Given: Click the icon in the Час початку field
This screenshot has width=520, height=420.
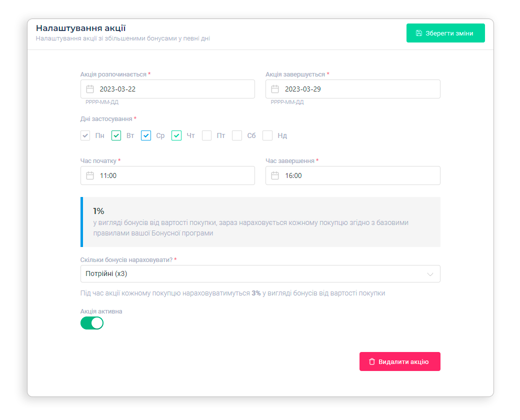Looking at the screenshot, I should pos(90,176).
